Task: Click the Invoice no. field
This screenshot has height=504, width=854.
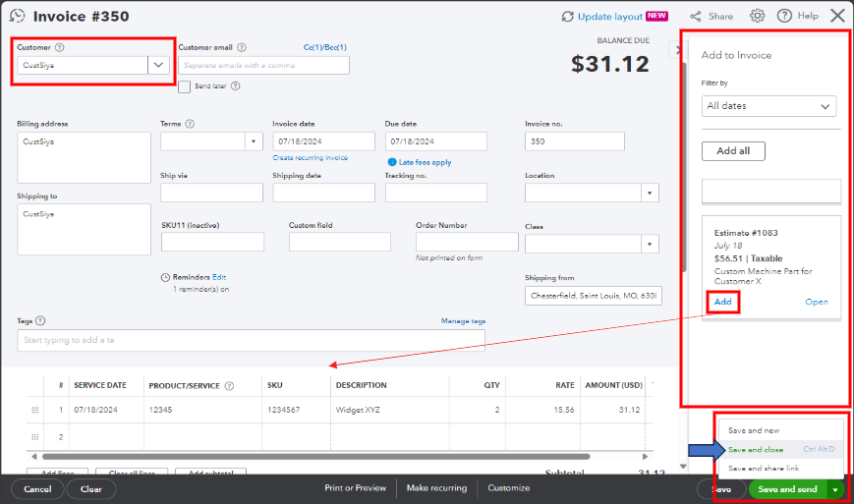Action: 575,141
